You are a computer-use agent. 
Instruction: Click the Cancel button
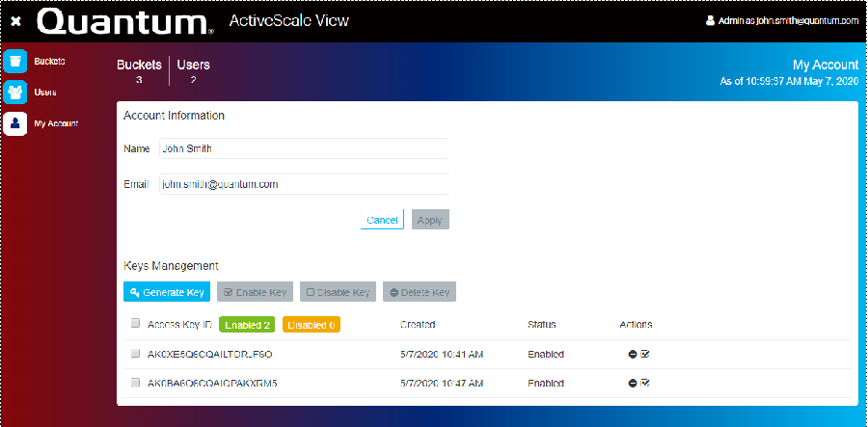(382, 220)
